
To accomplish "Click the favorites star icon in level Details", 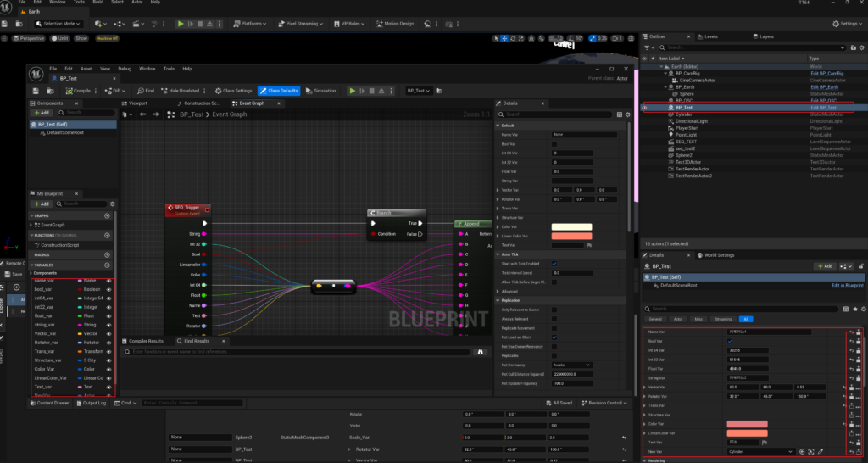I will coord(855,309).
